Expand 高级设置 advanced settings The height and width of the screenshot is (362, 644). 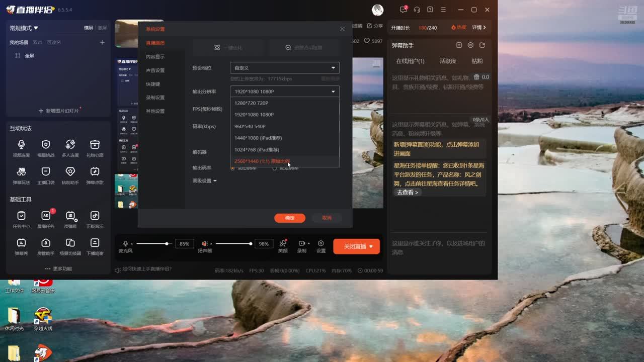[204, 180]
